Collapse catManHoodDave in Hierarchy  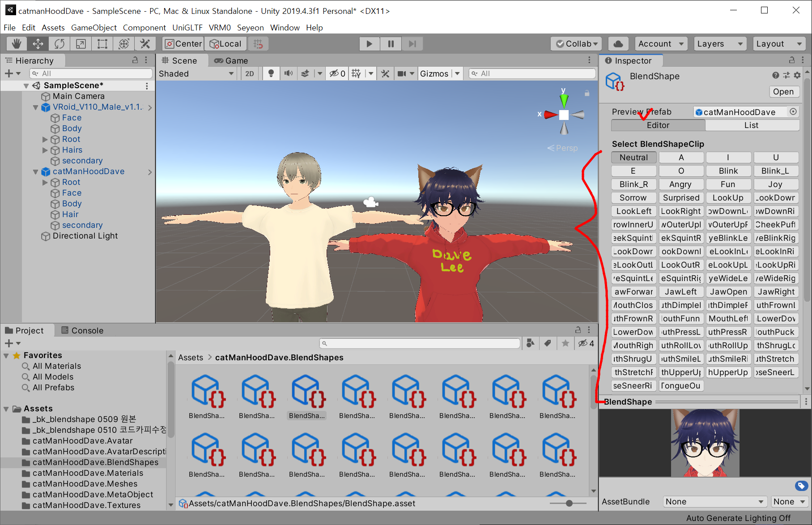[35, 171]
